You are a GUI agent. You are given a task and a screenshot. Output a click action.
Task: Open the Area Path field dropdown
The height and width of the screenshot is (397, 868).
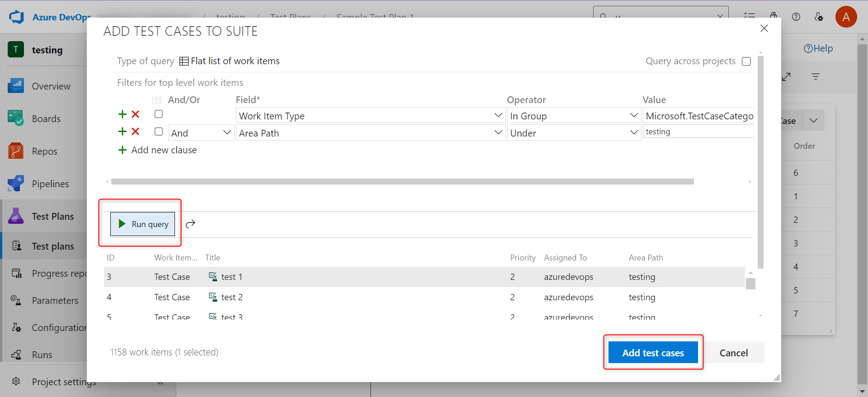tap(370, 133)
